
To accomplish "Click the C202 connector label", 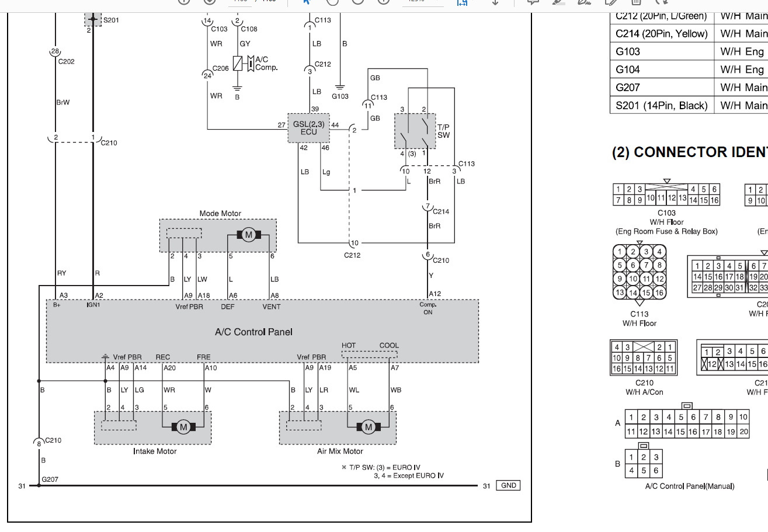I will tap(66, 61).
